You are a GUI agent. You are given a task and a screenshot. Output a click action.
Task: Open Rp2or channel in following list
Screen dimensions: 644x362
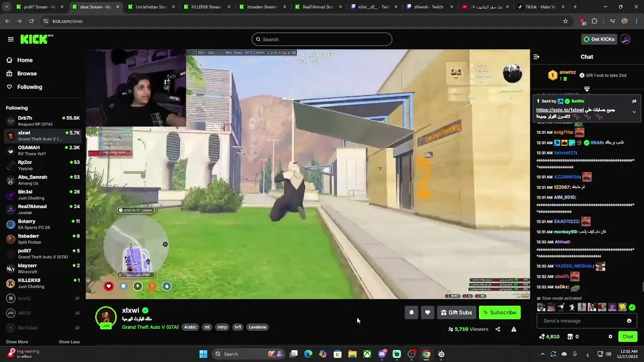(x=43, y=165)
